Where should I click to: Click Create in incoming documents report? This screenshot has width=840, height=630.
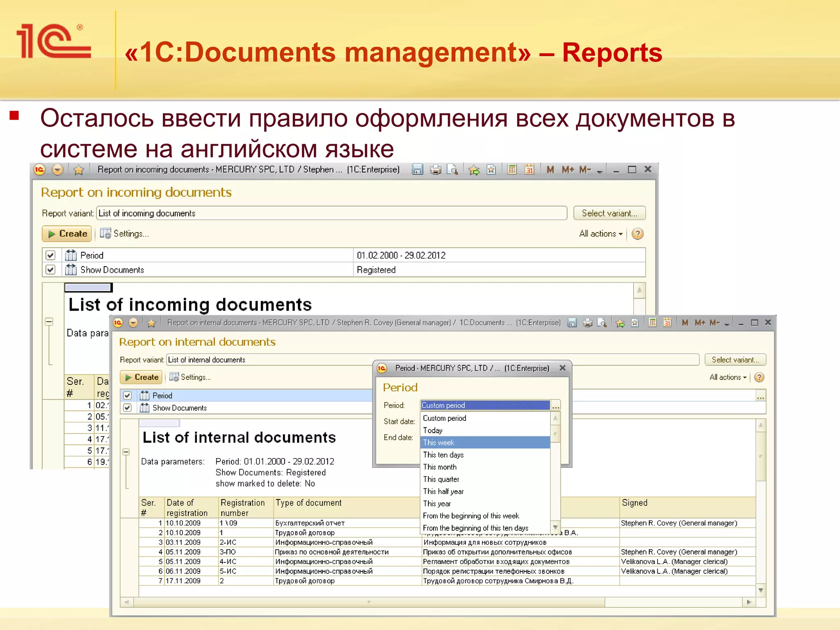67,234
